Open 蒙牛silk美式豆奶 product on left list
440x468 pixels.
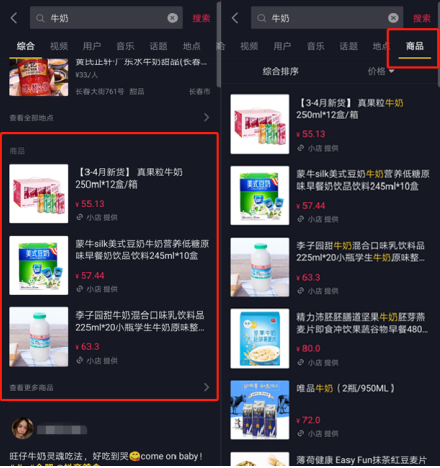(x=109, y=265)
